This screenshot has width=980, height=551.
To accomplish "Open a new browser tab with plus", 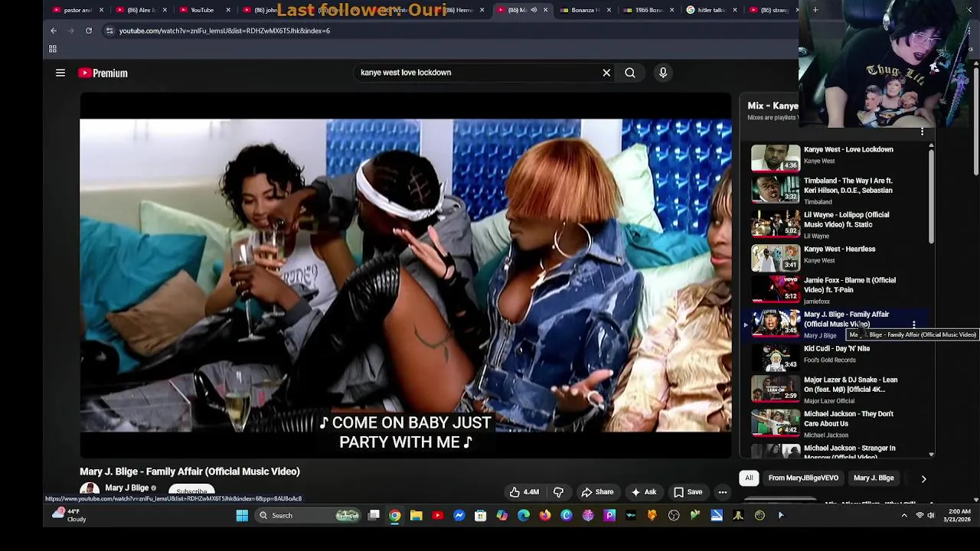I will [x=815, y=10].
